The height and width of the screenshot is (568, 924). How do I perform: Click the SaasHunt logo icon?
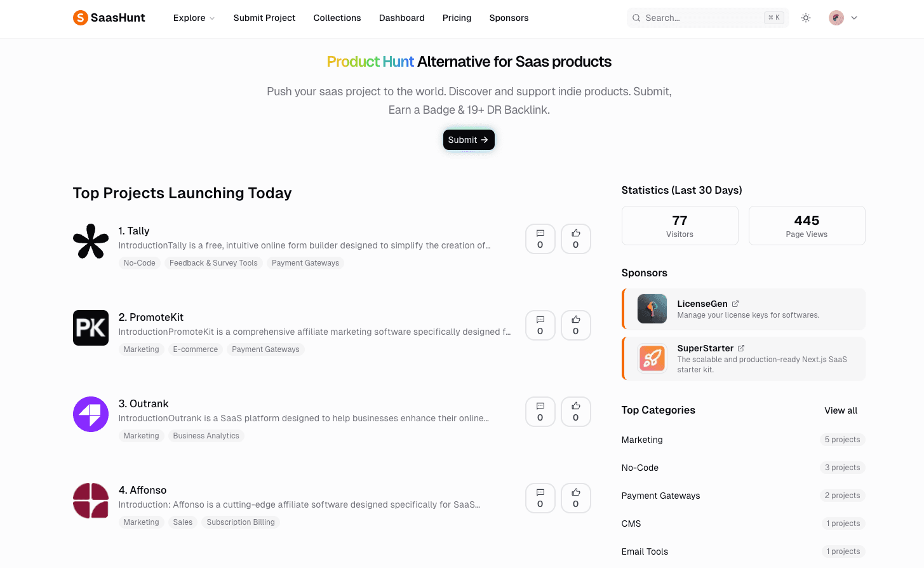[x=81, y=18]
